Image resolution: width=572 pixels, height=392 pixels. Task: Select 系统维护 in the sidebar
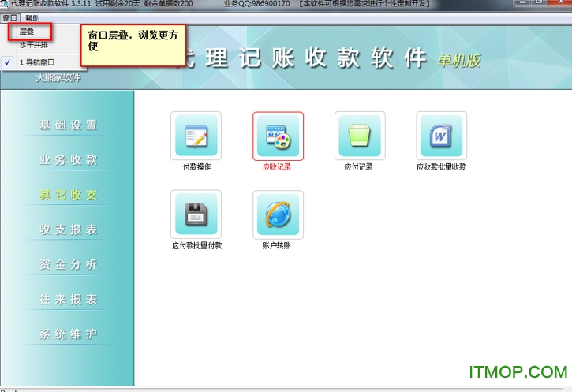pyautogui.click(x=69, y=334)
